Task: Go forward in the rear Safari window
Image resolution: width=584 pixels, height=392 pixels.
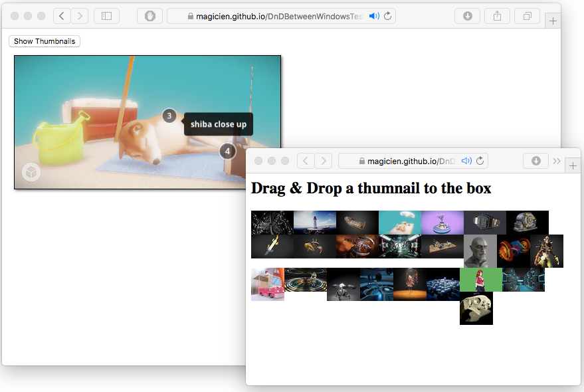Action: (80, 16)
